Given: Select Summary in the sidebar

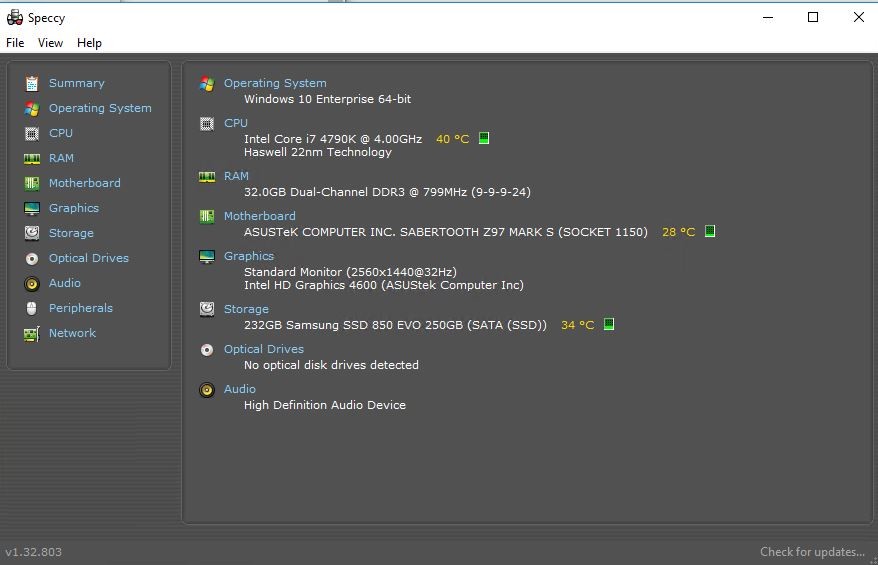Looking at the screenshot, I should tap(77, 83).
